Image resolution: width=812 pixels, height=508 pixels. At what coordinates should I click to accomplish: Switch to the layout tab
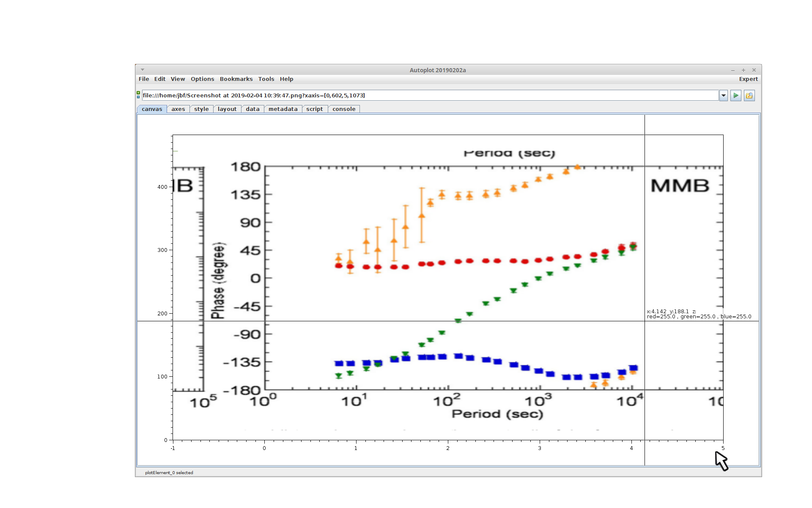coord(227,109)
